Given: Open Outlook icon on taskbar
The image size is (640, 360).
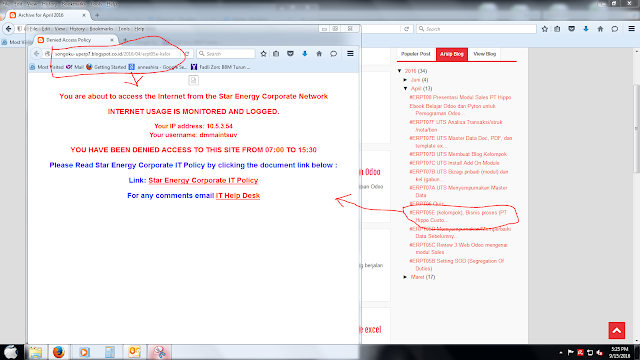Looking at the screenshot, I should click(x=135, y=352).
